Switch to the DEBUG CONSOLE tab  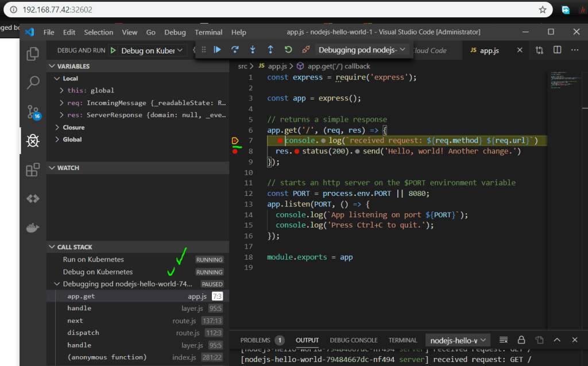[353, 340]
